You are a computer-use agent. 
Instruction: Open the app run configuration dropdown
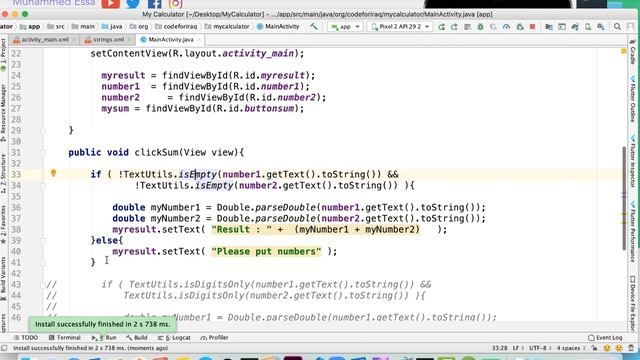[x=345, y=27]
